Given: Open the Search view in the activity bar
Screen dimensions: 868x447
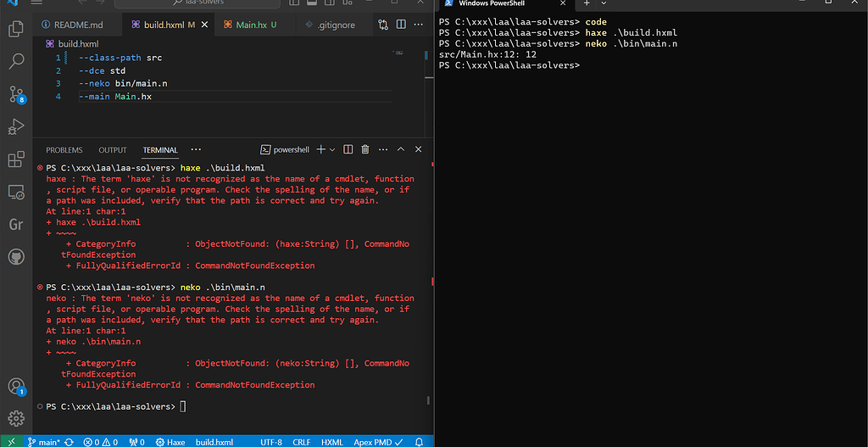Looking at the screenshot, I should (x=16, y=61).
